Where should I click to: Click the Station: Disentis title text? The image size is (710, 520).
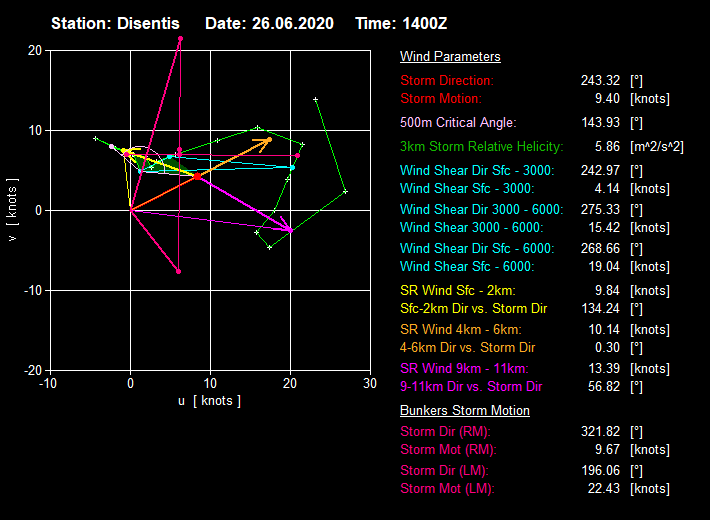point(117,22)
